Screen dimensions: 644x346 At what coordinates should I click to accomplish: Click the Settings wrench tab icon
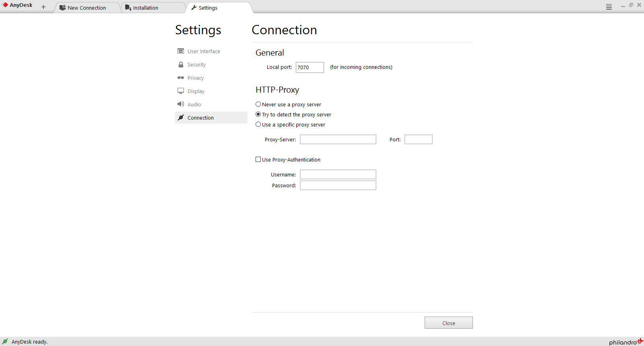pos(194,8)
